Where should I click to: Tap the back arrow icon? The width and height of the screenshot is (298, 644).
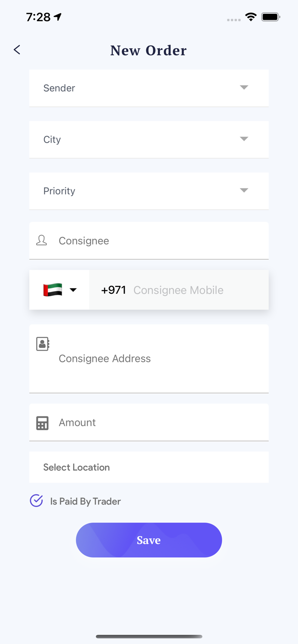(17, 50)
